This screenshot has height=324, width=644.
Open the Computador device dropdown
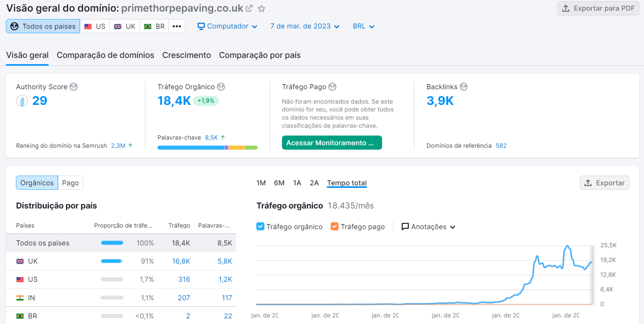click(x=227, y=26)
